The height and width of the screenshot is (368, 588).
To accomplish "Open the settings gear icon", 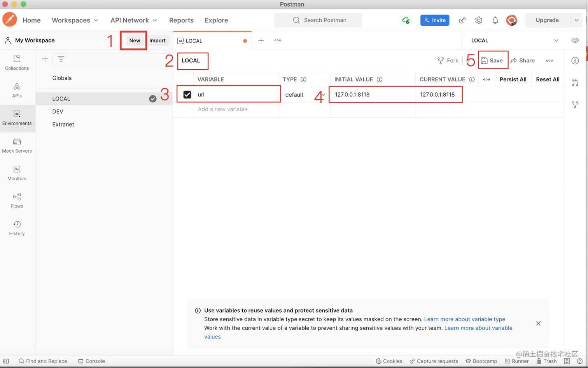I will click(479, 20).
